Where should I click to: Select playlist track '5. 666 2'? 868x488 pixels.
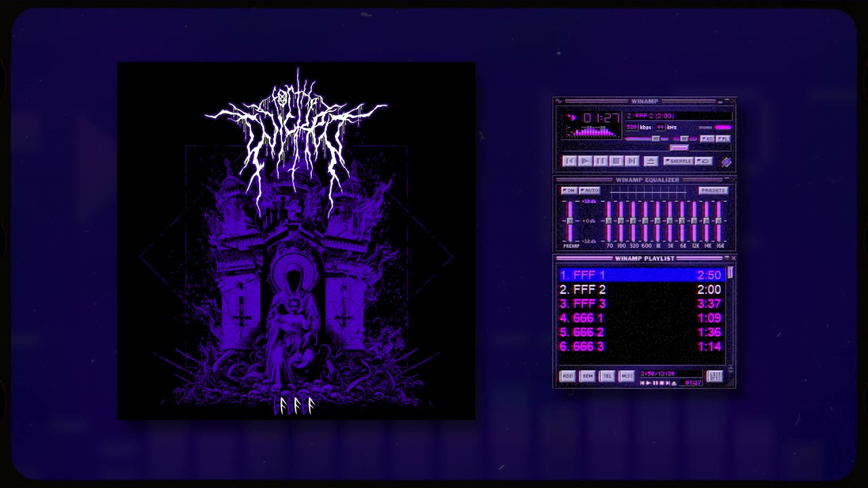(642, 332)
